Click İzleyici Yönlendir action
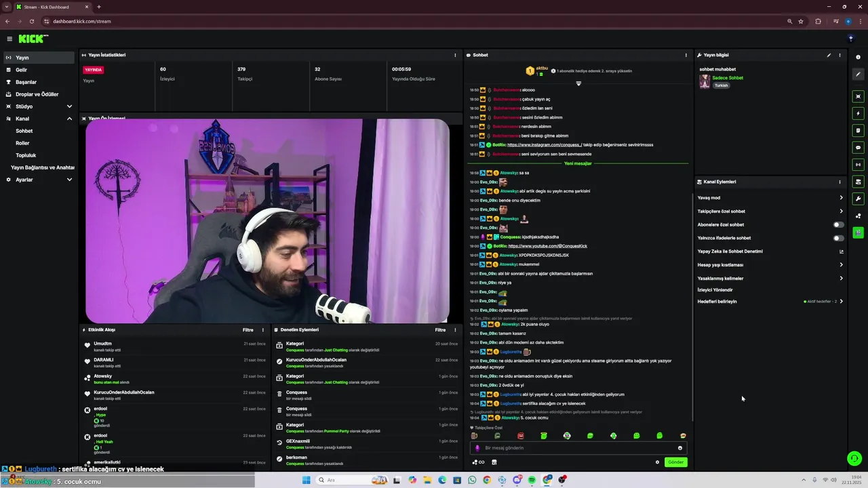The height and width of the screenshot is (488, 868). [715, 290]
